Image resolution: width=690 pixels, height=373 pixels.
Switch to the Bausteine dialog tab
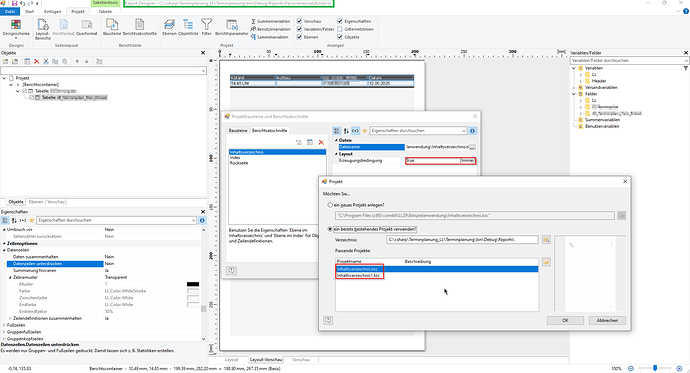click(x=238, y=131)
